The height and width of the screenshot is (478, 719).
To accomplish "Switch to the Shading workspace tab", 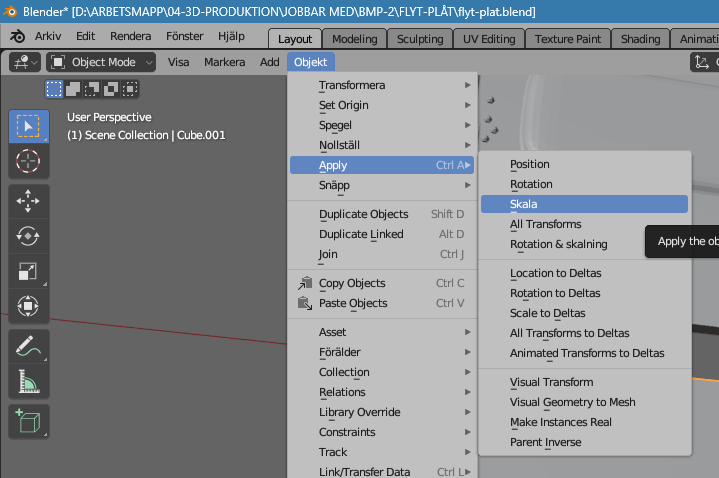I will (640, 39).
